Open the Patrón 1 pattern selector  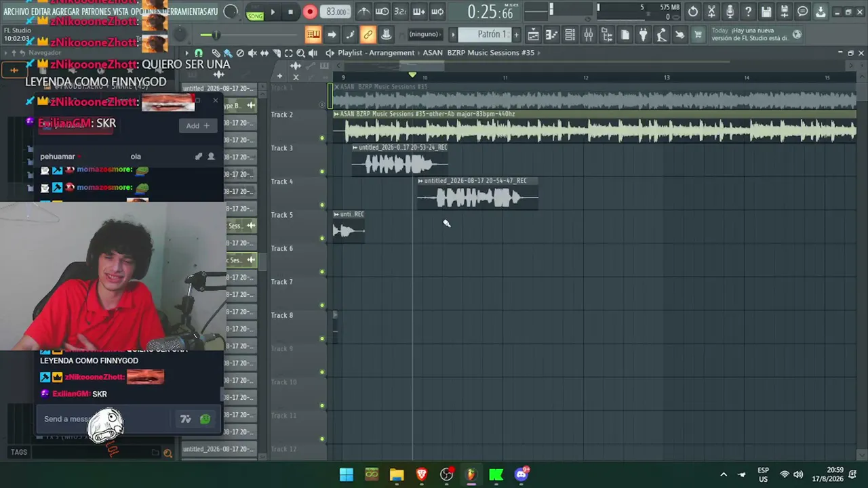(x=484, y=35)
